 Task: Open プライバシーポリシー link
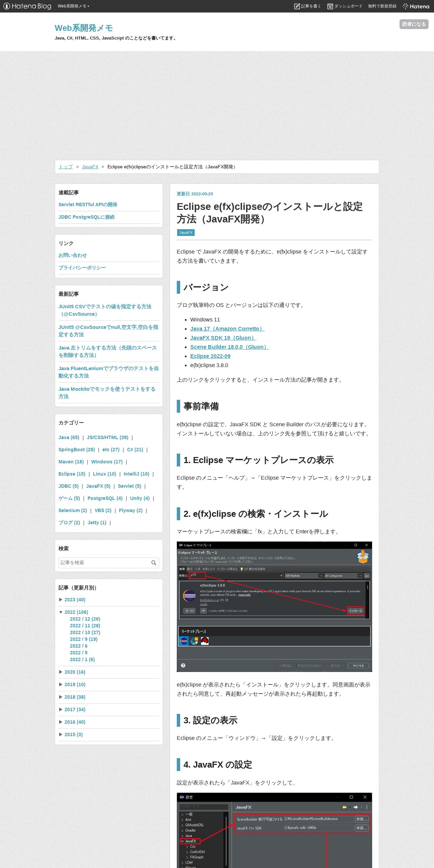coord(82,268)
